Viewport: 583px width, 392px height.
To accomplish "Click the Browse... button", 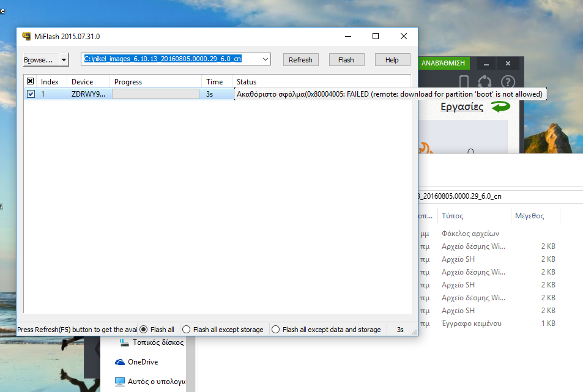I will 41,59.
